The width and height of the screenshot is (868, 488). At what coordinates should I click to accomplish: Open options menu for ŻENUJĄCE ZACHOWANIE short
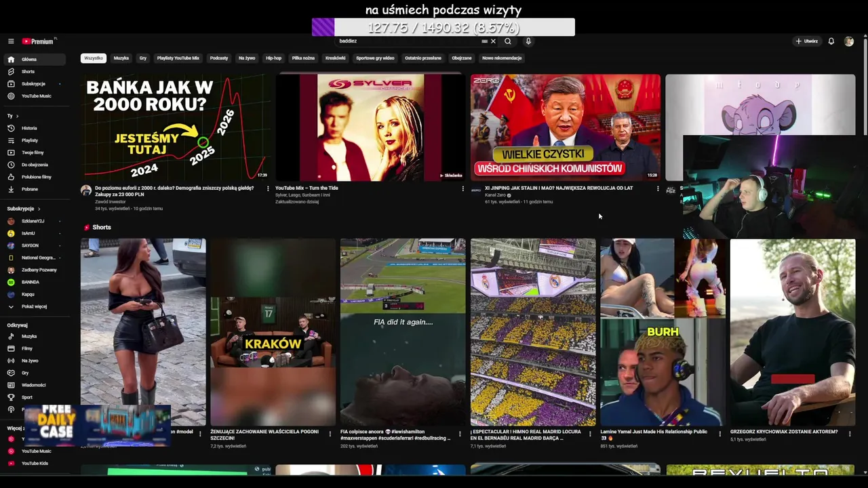[330, 434]
